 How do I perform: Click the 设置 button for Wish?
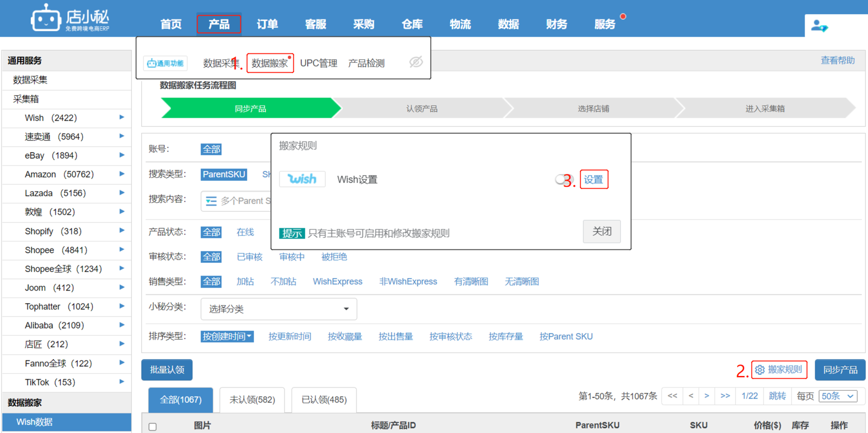(594, 179)
